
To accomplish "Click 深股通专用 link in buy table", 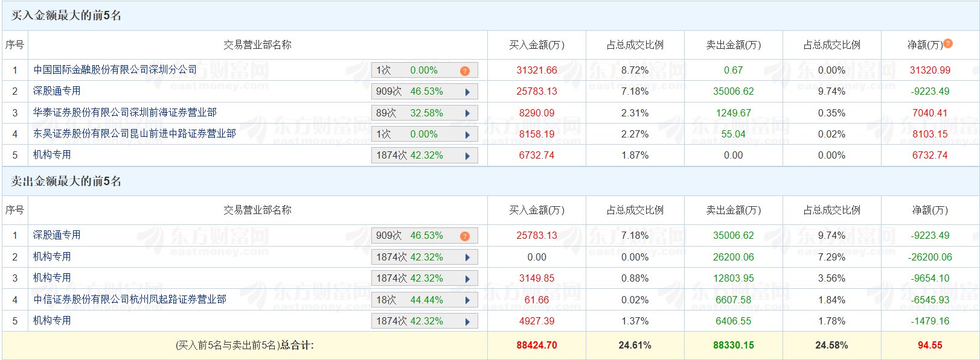I will click(57, 91).
